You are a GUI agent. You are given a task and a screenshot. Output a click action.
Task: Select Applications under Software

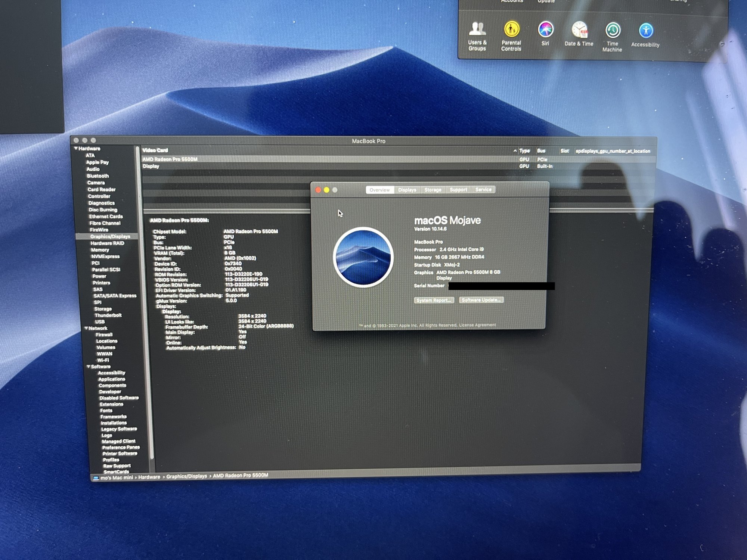tap(112, 379)
